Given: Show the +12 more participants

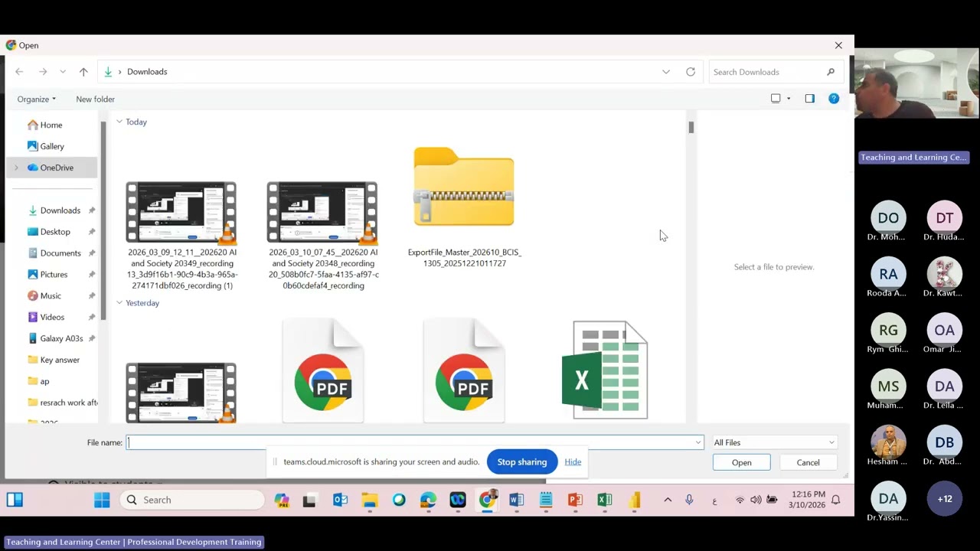Looking at the screenshot, I should [x=945, y=499].
